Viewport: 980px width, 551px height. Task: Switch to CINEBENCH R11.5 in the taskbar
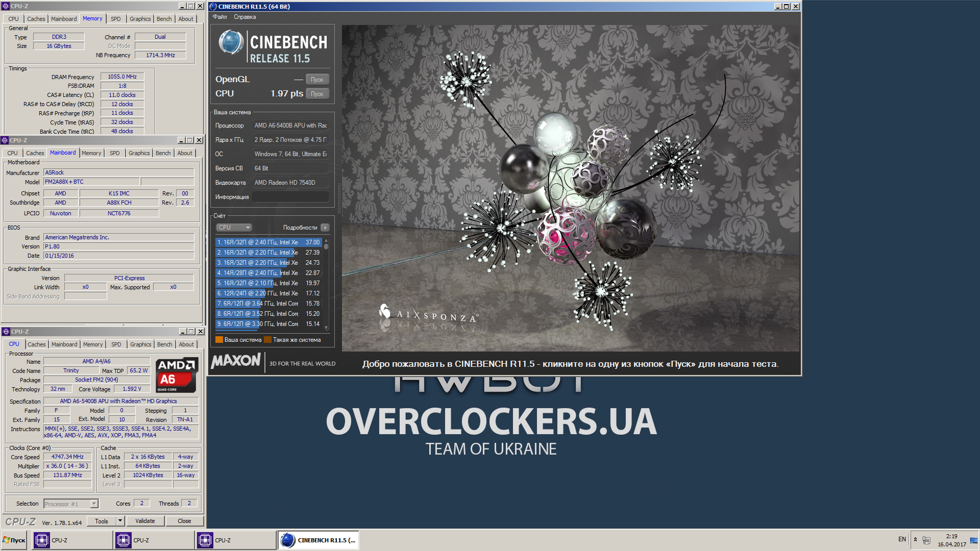318,540
